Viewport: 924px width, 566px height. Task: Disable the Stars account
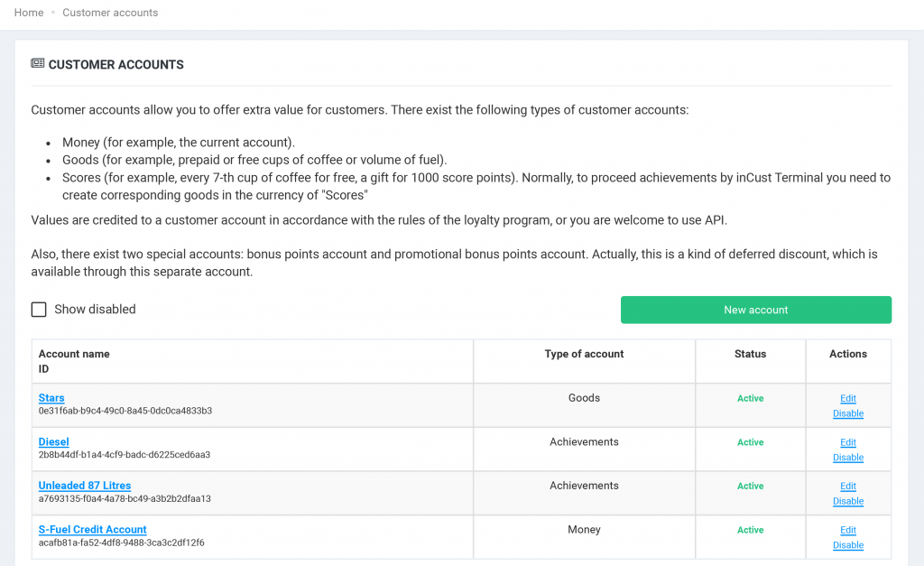847,413
